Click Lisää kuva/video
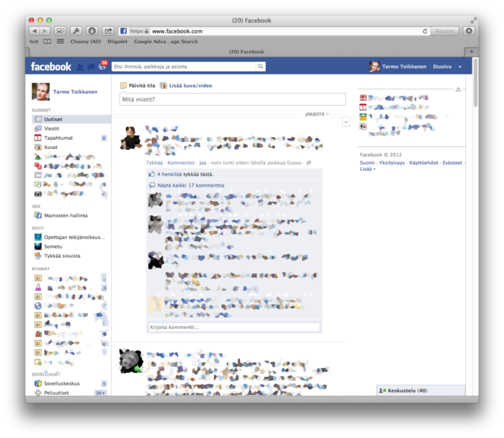Image resolution: width=504 pixels, height=438 pixels. click(x=186, y=85)
